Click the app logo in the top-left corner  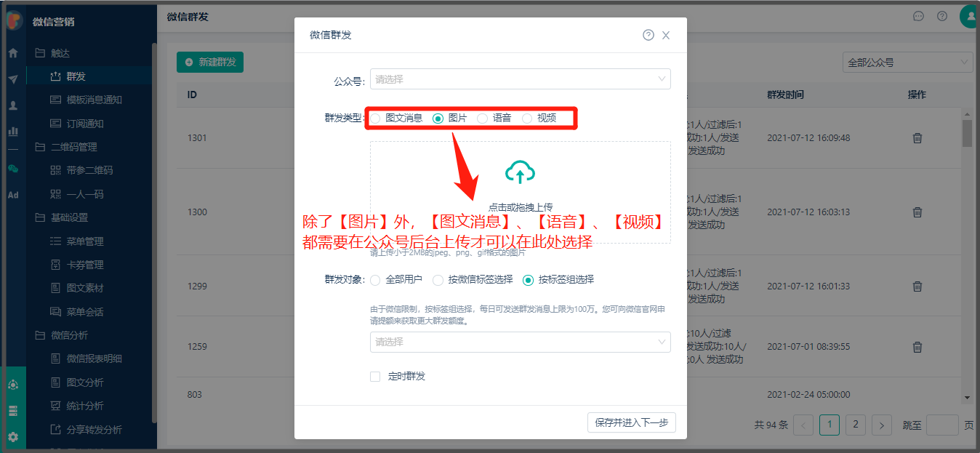pos(14,20)
